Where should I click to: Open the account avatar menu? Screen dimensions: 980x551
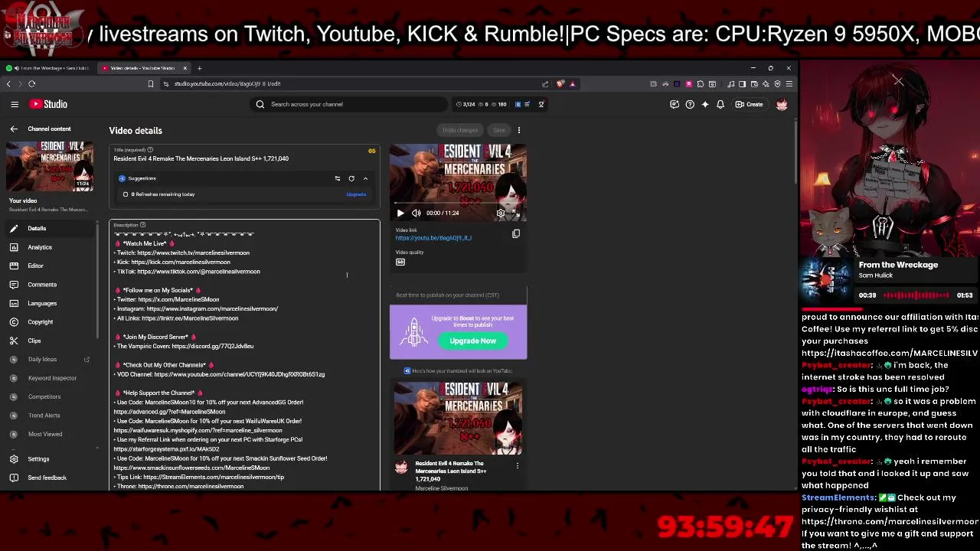(782, 104)
